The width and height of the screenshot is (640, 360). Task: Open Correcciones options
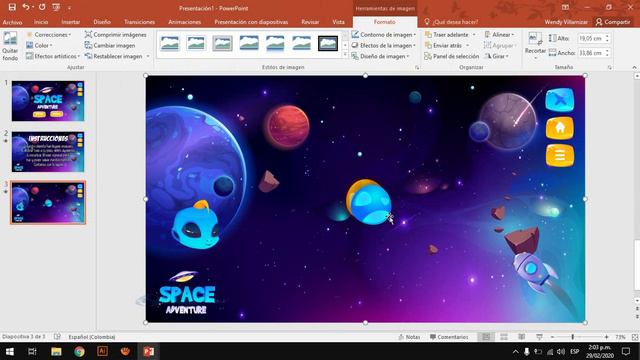[x=49, y=35]
